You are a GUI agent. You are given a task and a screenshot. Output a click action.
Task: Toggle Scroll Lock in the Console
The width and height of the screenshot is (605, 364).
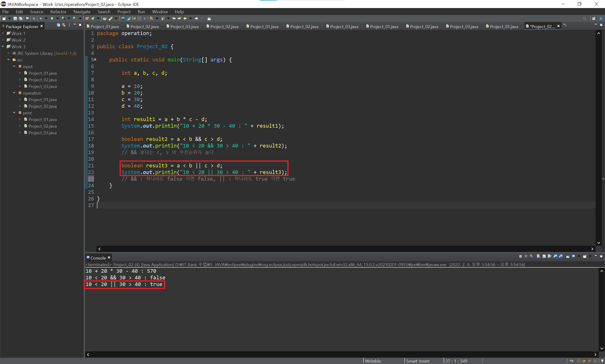(x=544, y=256)
